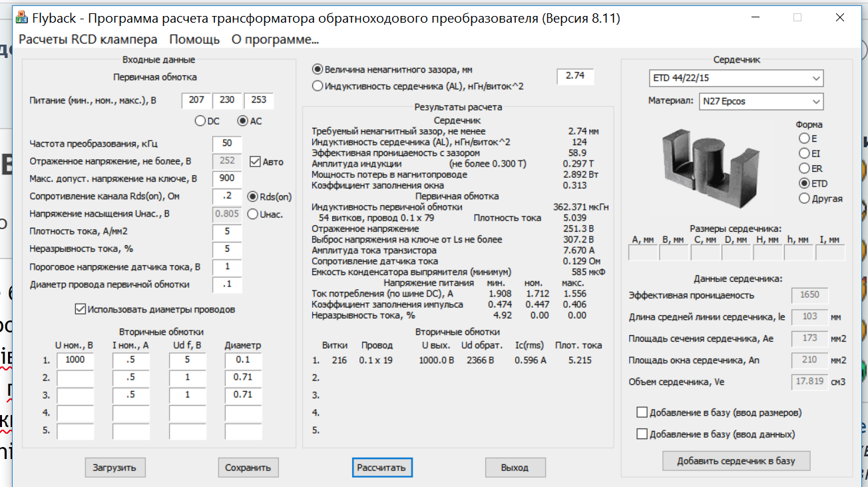Screen dimensions: 868x487
Task: Toggle Использовать диаметры проводов checkbox
Action: tap(81, 309)
